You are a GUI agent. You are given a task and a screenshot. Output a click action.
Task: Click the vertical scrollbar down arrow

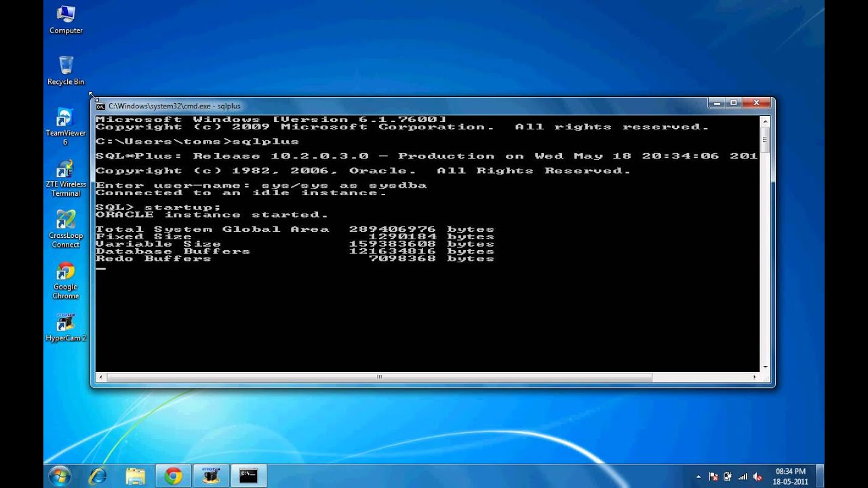pos(766,367)
